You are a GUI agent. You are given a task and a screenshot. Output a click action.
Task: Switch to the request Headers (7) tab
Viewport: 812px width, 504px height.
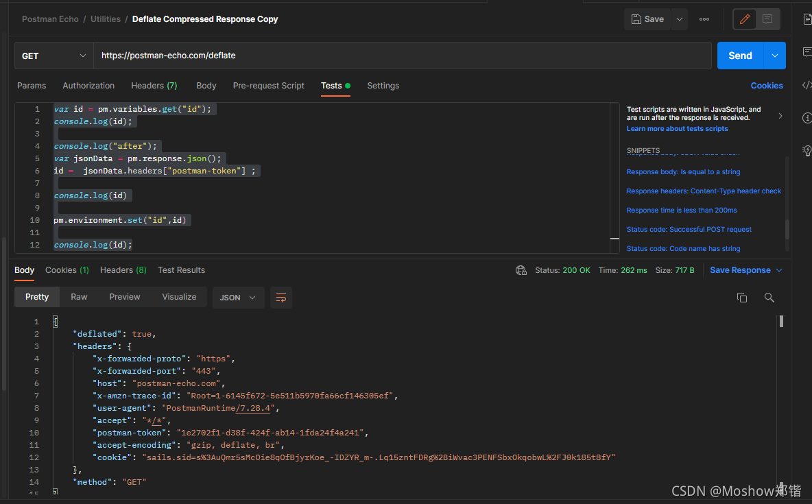(154, 86)
